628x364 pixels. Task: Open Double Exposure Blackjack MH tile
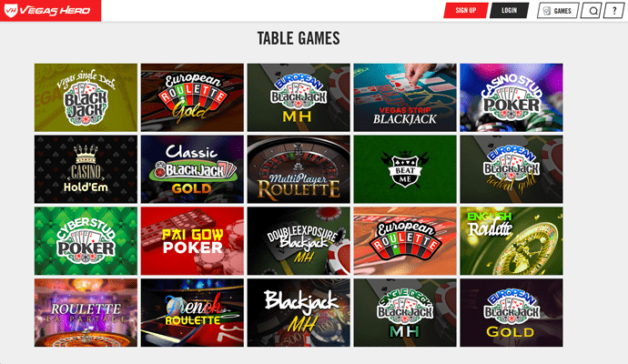pyautogui.click(x=299, y=240)
